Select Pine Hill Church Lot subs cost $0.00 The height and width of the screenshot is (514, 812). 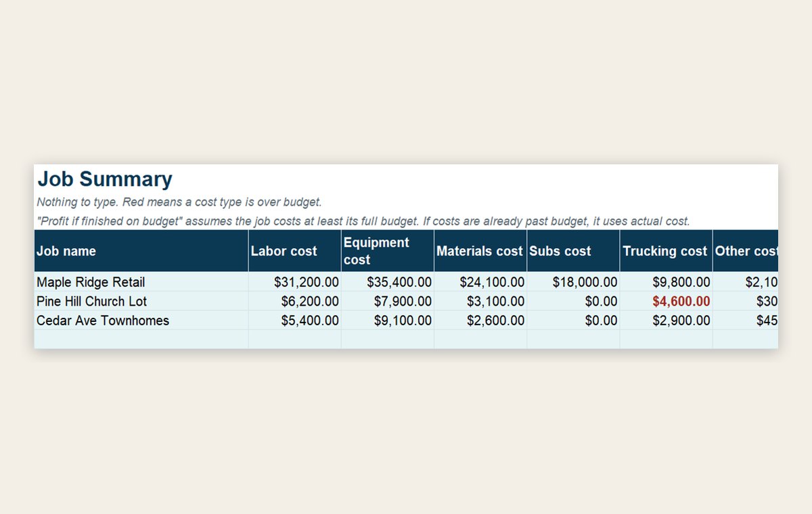[x=572, y=301]
